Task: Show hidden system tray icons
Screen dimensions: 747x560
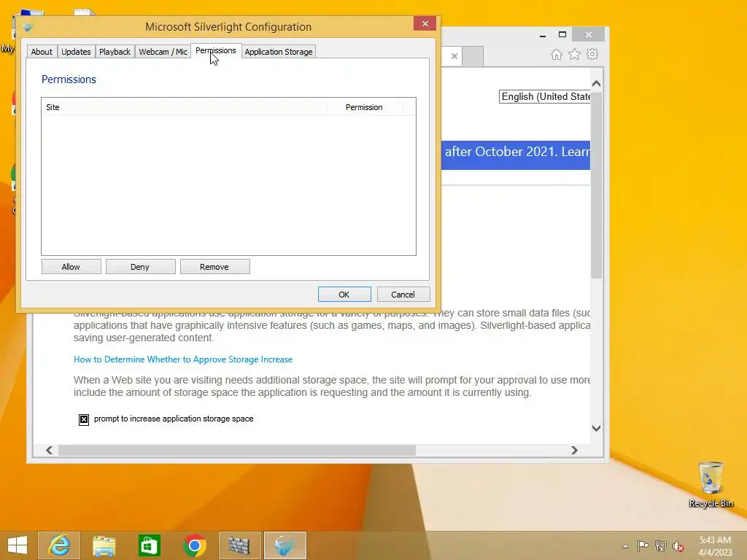Action: coord(625,546)
